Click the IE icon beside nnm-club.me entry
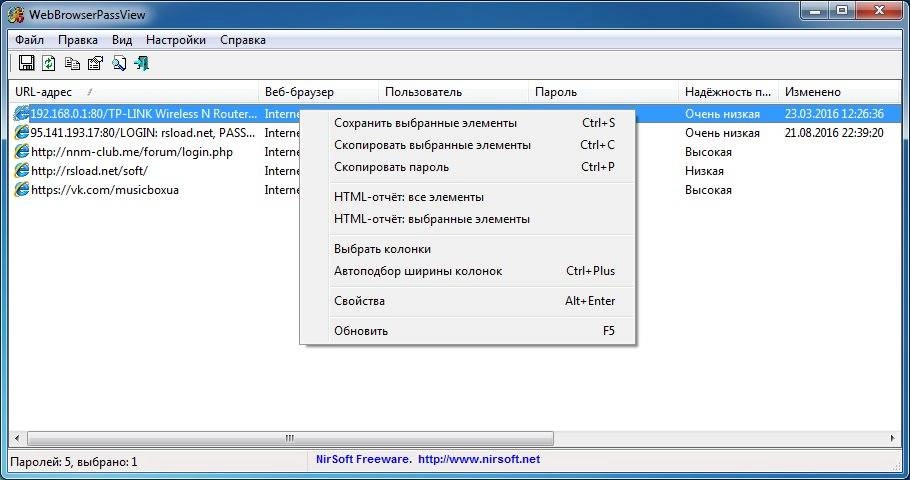Screen dimensions: 910x480 tap(21, 152)
